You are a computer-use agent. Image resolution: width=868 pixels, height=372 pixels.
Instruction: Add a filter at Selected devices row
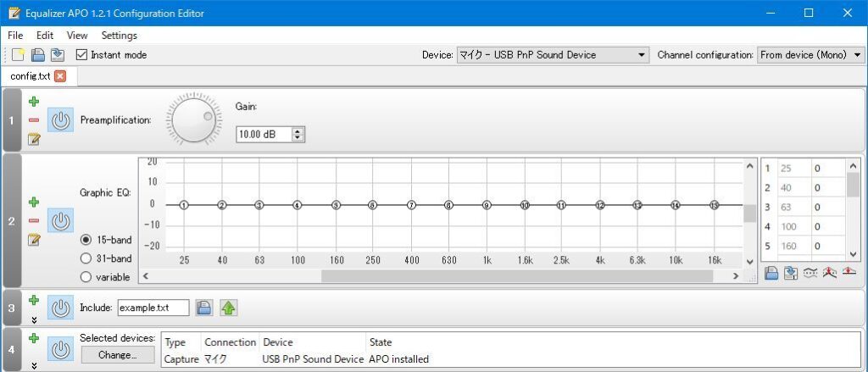[34, 337]
